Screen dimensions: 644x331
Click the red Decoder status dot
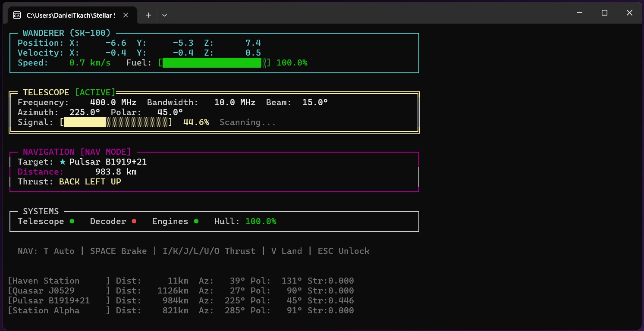coord(134,221)
